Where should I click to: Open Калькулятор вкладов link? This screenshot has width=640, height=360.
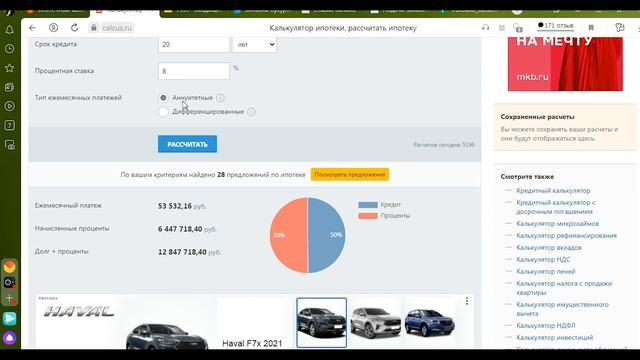click(x=549, y=247)
